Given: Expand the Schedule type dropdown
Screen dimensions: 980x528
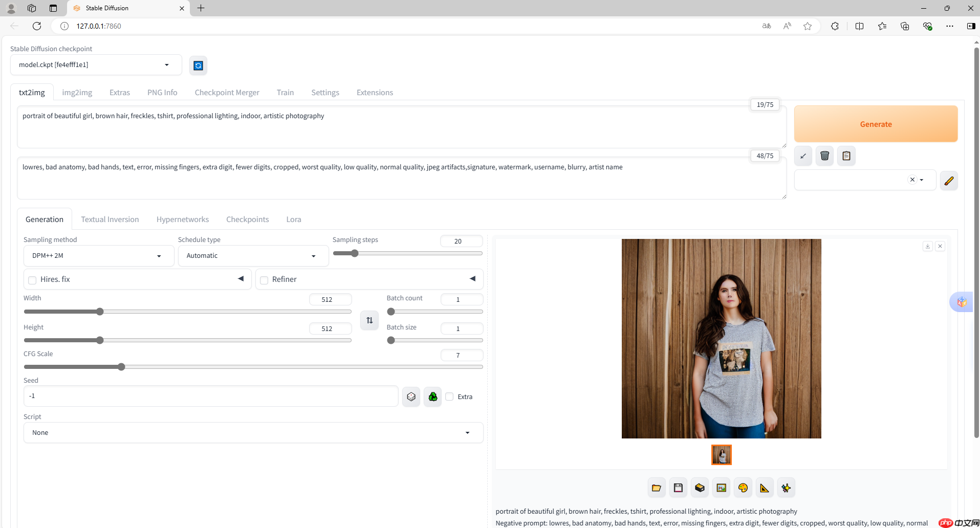Looking at the screenshot, I should (253, 256).
